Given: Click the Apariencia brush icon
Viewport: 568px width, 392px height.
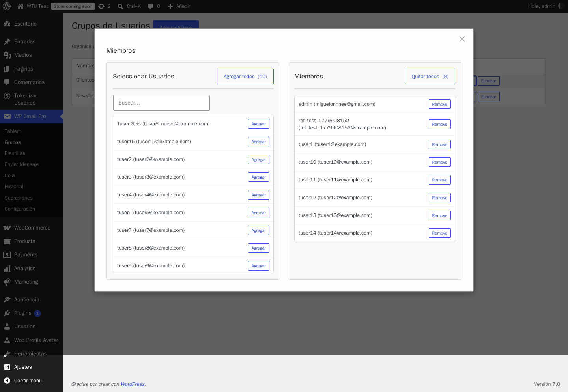Looking at the screenshot, I should (7, 300).
